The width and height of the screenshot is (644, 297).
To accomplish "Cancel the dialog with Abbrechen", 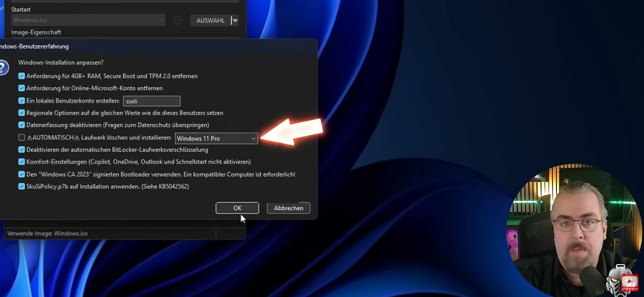I will point(289,208).
